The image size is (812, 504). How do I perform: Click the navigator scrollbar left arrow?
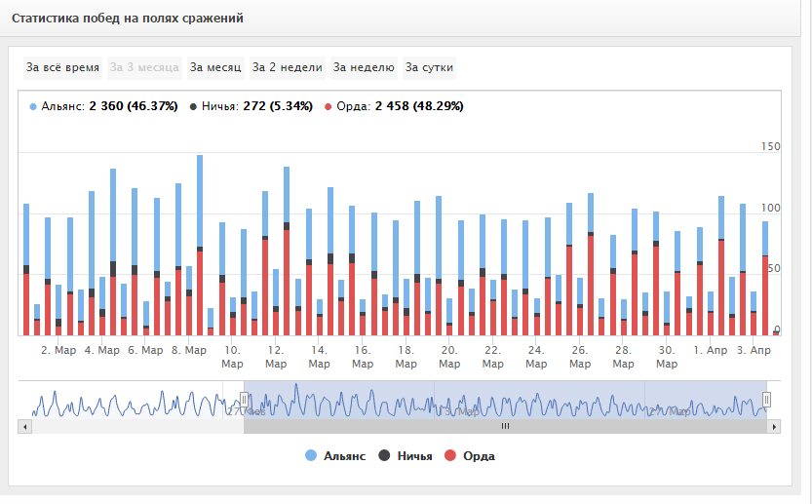click(25, 427)
